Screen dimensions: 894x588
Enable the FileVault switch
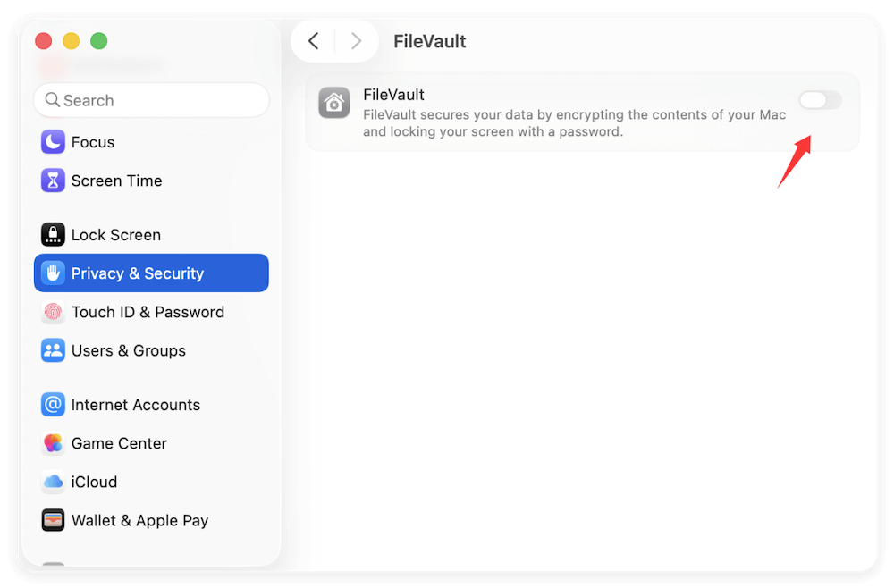[x=820, y=100]
